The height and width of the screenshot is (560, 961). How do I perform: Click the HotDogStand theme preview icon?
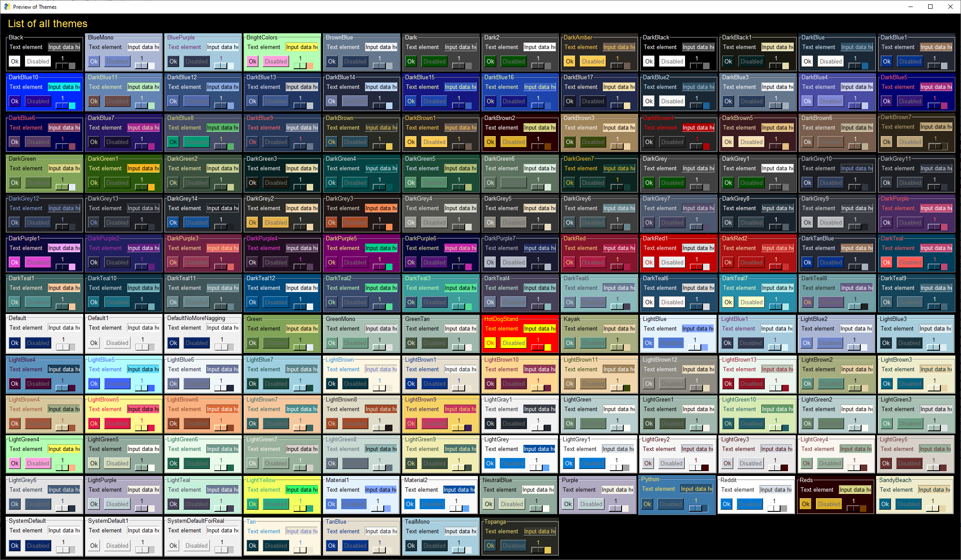tap(520, 333)
